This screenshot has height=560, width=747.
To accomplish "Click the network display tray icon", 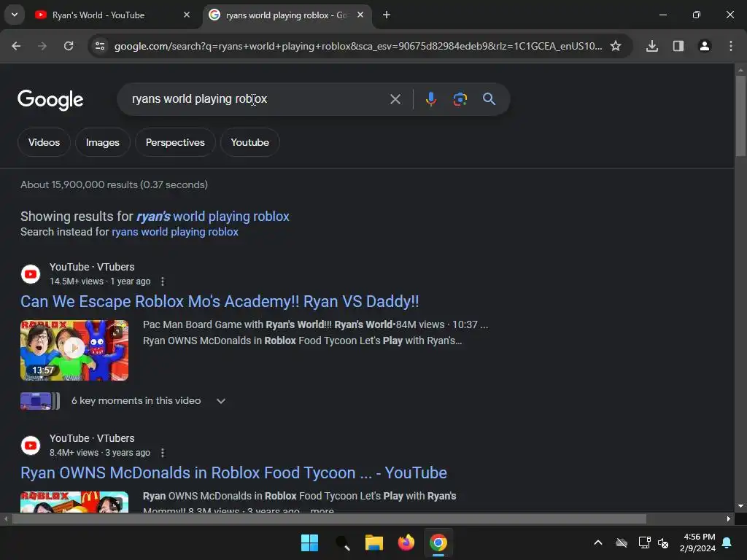I will point(644,542).
